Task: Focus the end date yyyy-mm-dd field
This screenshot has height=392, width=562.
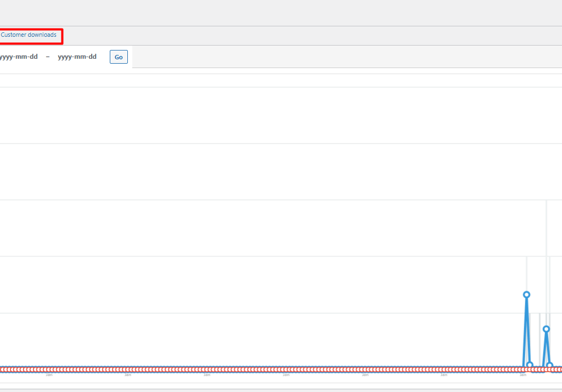Action: [x=77, y=57]
